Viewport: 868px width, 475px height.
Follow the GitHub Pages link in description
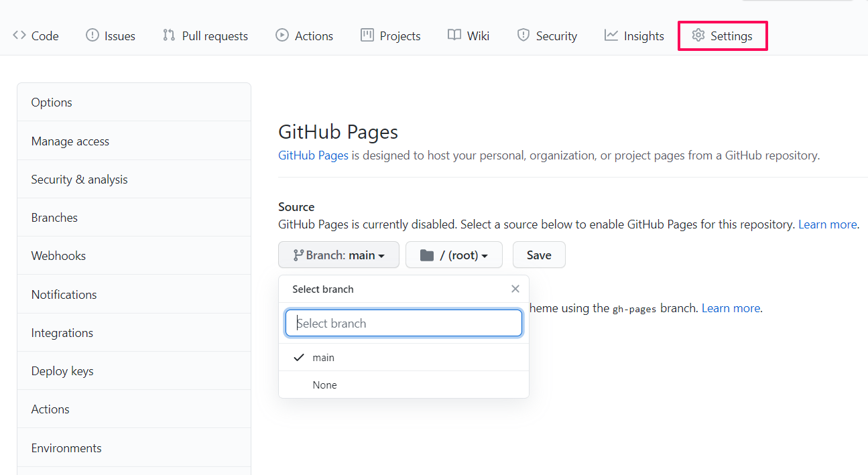click(313, 155)
